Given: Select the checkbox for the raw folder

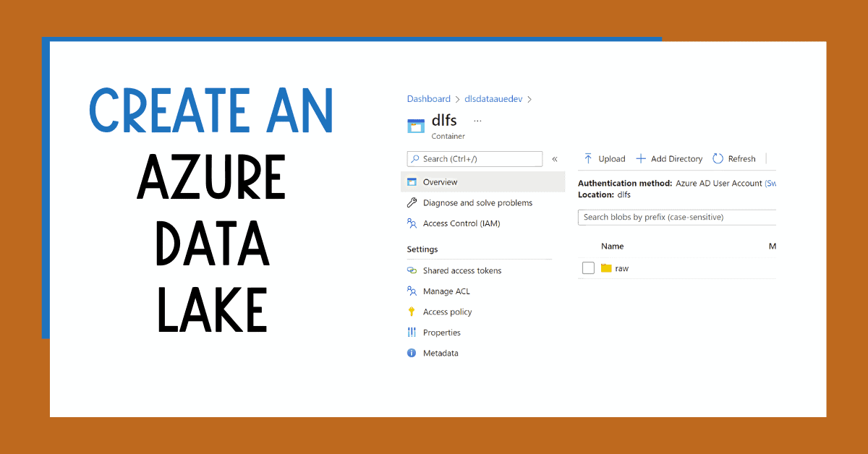Looking at the screenshot, I should [x=588, y=268].
